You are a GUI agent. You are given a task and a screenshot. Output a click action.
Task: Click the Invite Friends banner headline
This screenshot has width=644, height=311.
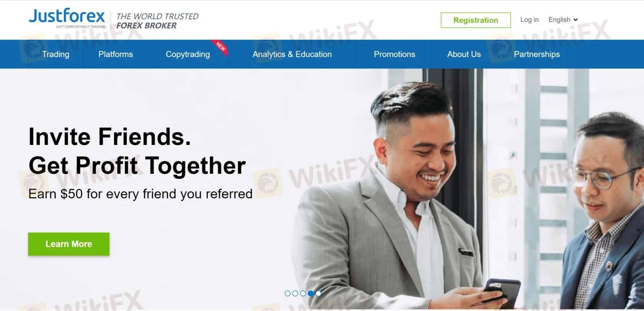[137, 151]
